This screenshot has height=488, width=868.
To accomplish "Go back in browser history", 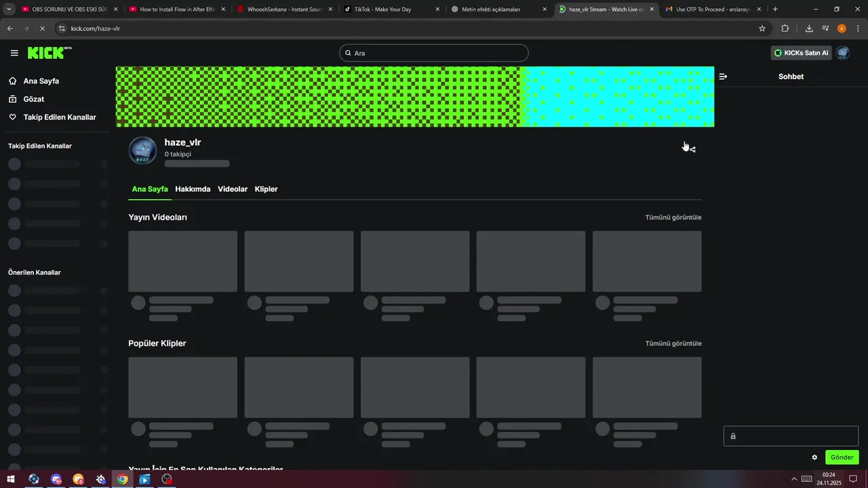I will click(9, 28).
